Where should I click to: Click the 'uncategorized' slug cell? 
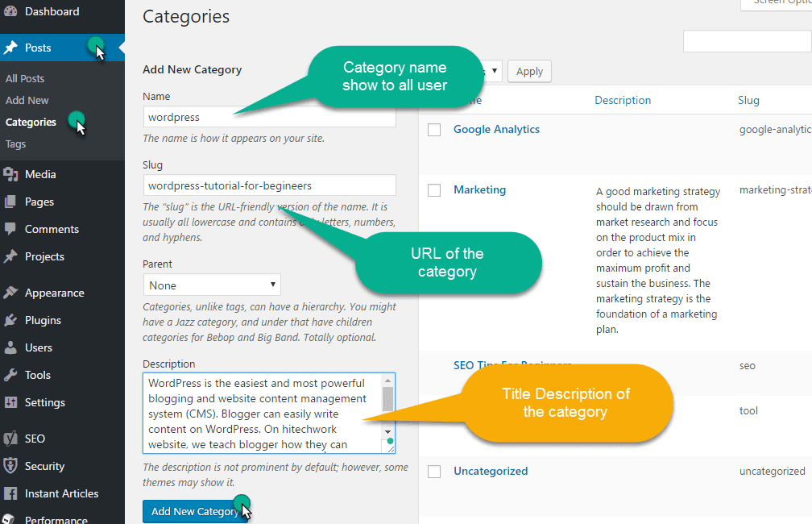pos(772,472)
